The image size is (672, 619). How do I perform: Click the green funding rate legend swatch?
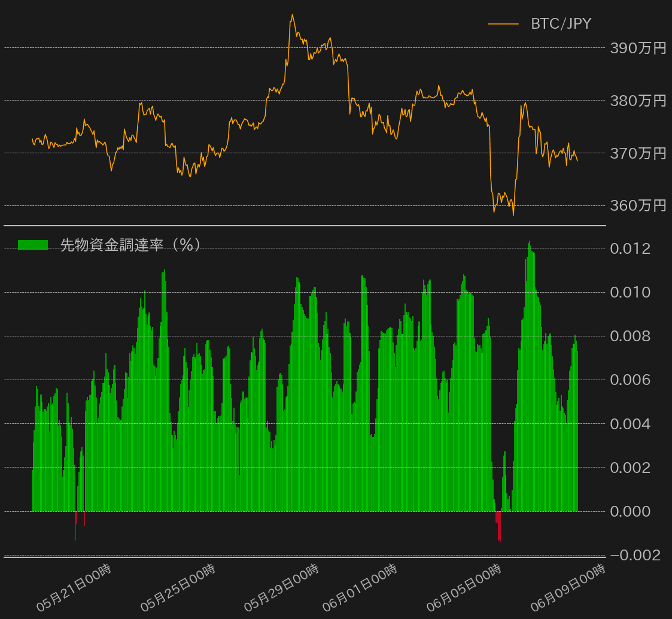click(x=33, y=245)
